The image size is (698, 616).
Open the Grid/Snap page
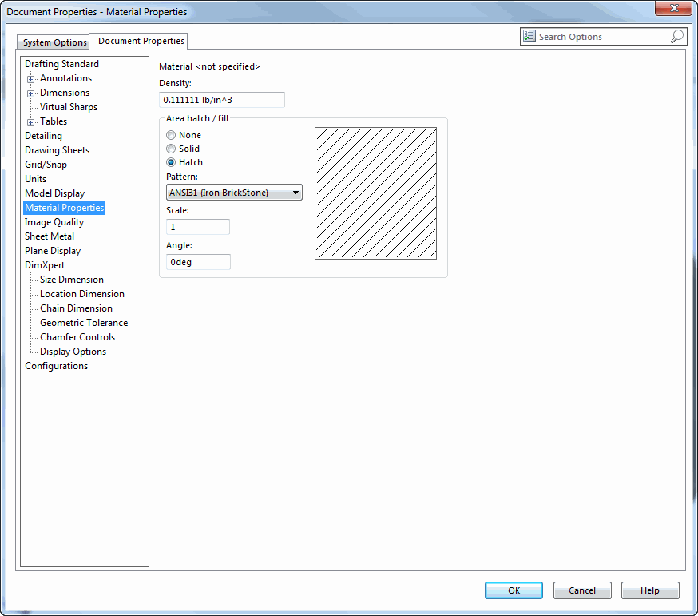click(x=46, y=165)
